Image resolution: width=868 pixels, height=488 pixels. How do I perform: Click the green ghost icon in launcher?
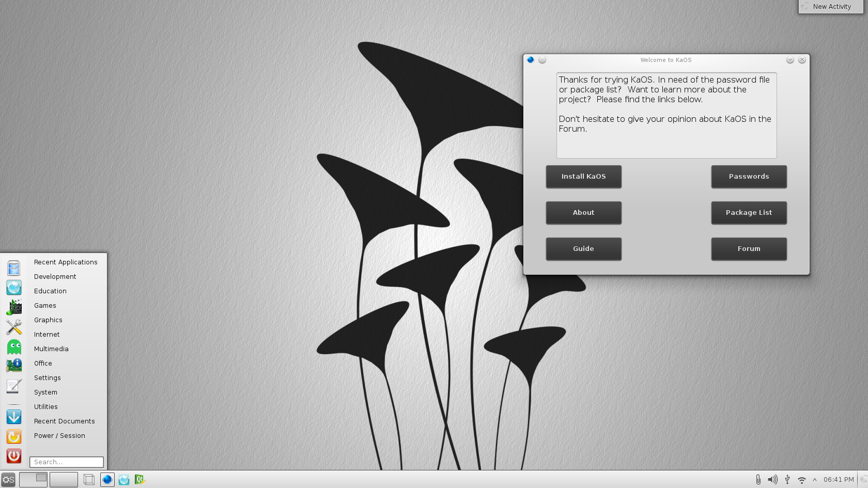pyautogui.click(x=14, y=347)
